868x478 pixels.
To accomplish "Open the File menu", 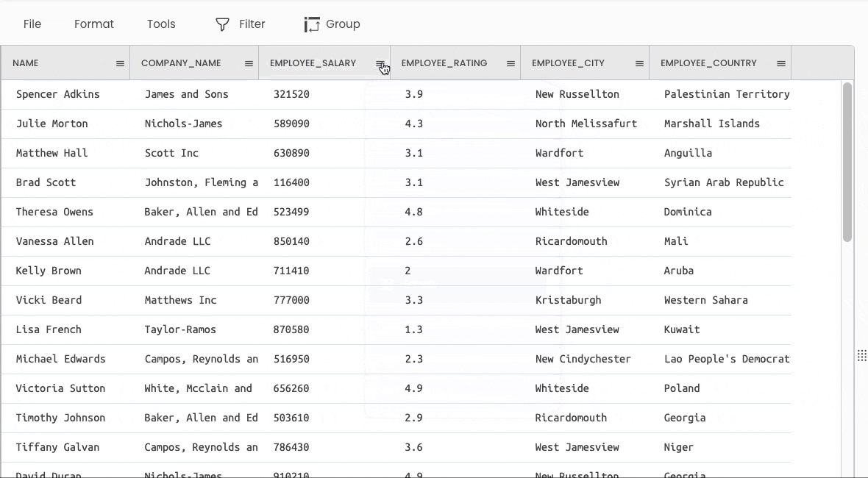I will tap(32, 24).
